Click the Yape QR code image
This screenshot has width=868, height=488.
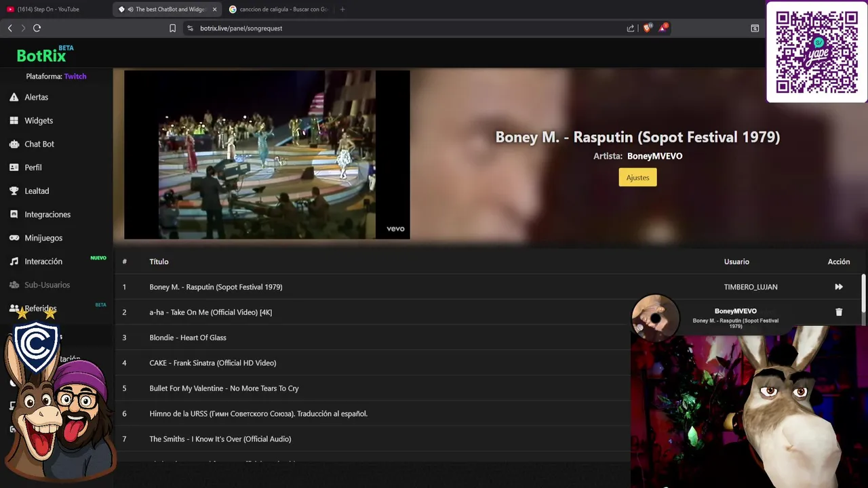[817, 52]
